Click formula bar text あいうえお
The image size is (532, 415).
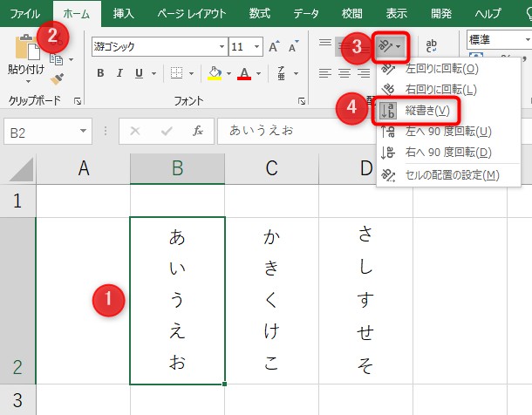click(x=262, y=131)
